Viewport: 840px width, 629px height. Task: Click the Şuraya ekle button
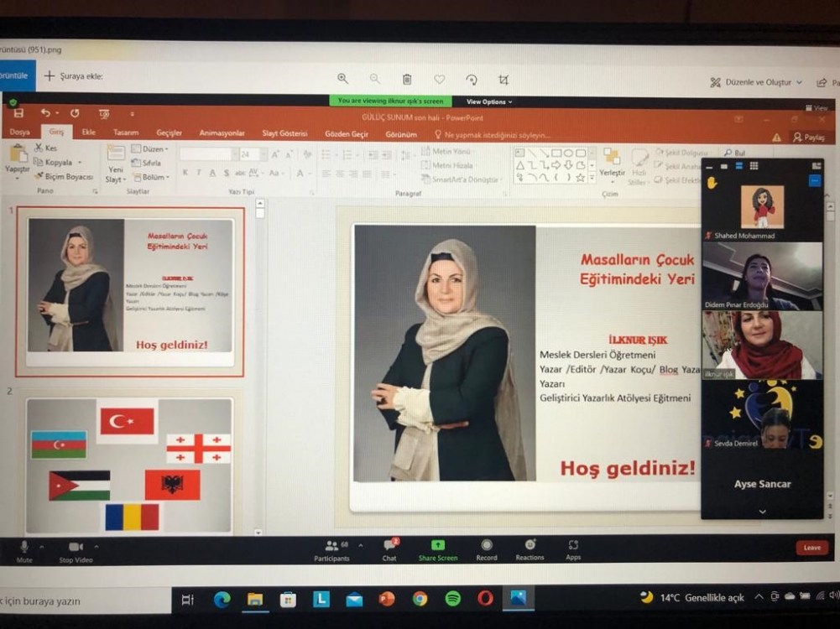coord(74,76)
